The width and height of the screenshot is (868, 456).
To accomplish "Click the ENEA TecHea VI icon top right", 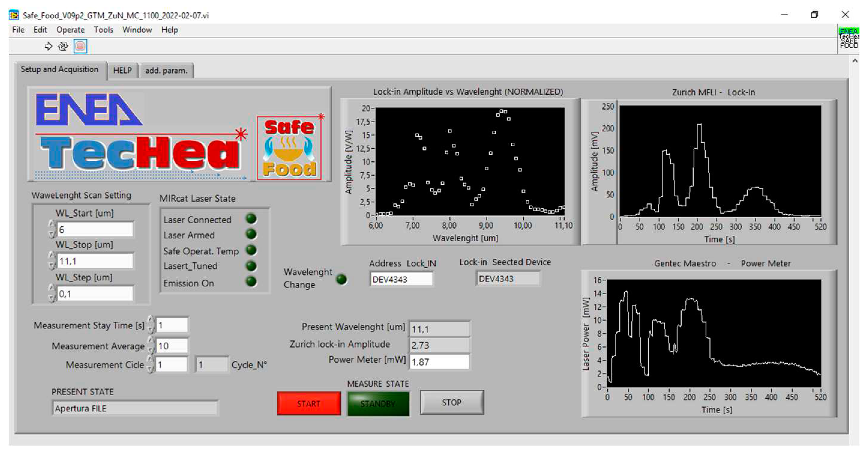I will (848, 38).
